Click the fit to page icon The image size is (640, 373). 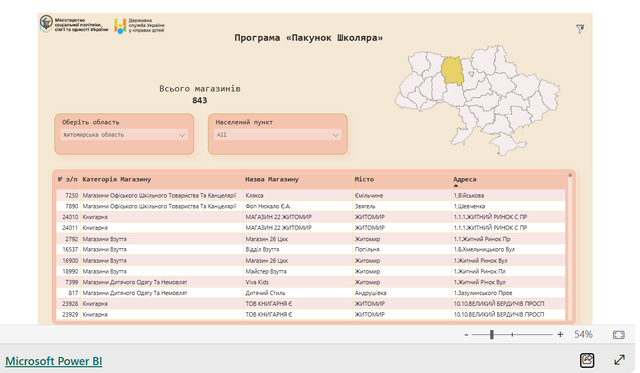pyautogui.click(x=619, y=335)
